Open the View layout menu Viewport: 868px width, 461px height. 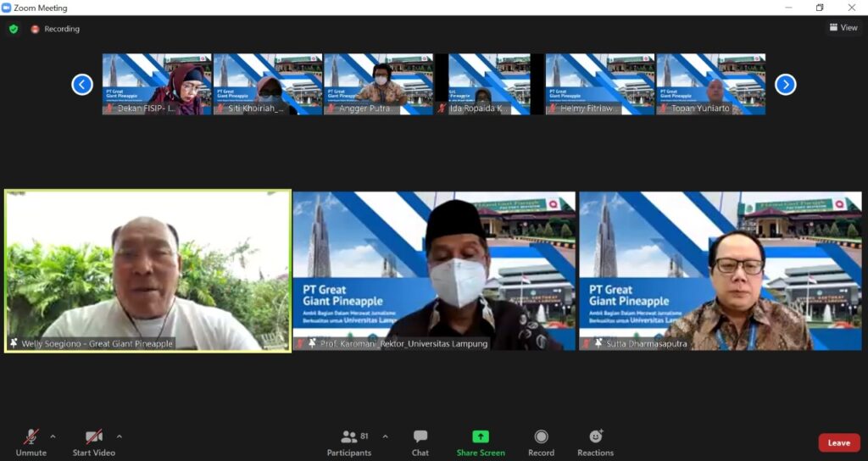pyautogui.click(x=843, y=28)
